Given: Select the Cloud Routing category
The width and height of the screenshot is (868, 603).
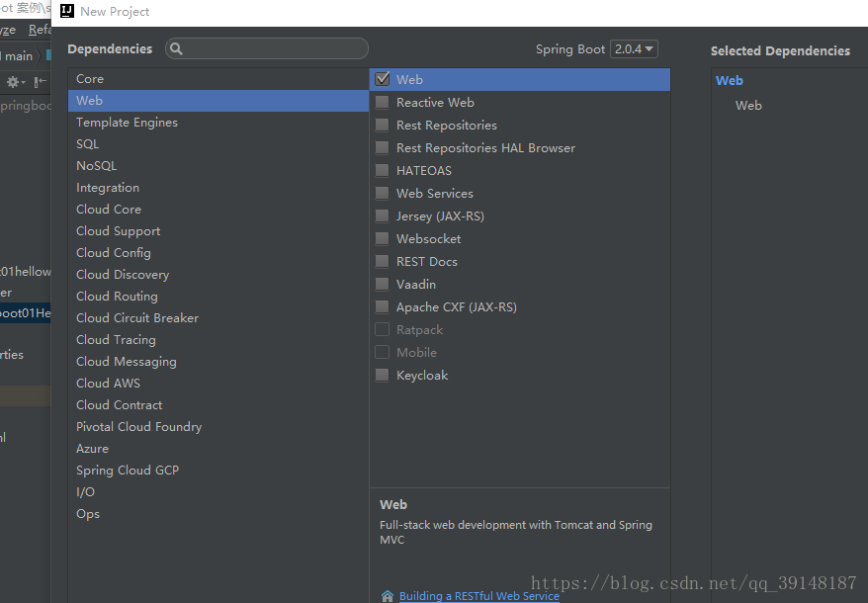Looking at the screenshot, I should (218, 297).
